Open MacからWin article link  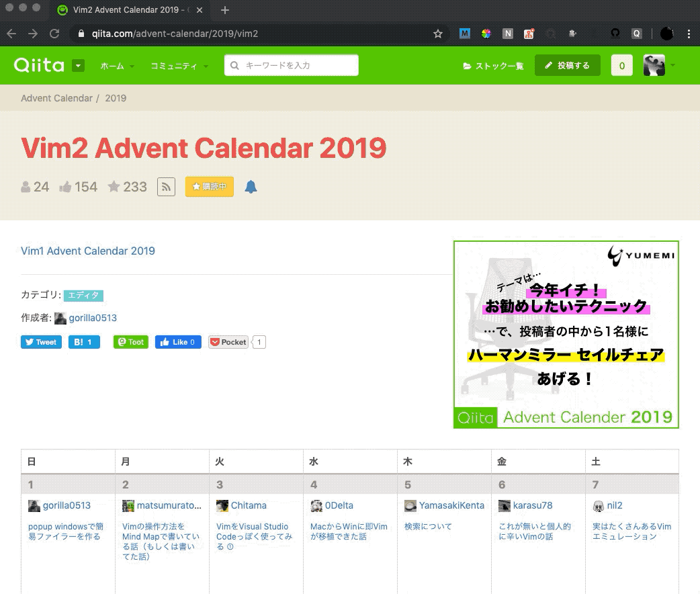[349, 532]
